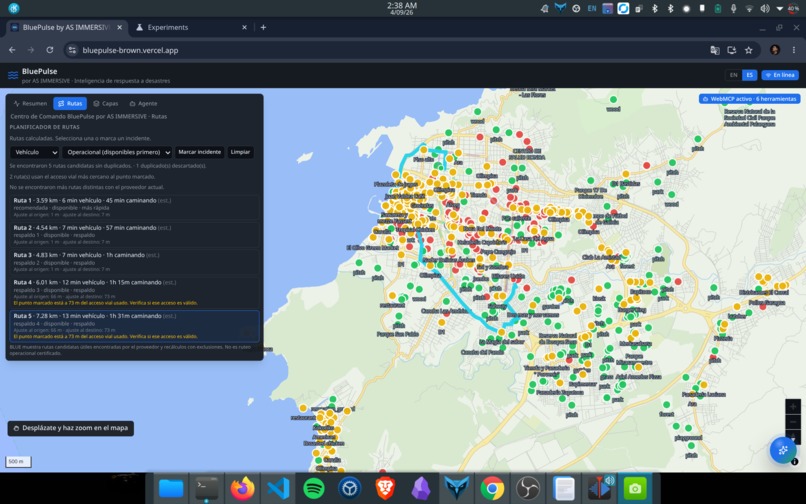Viewport: 806px width, 504px height.
Task: Open the Wi-Fi network tray icon
Action: pos(749,8)
